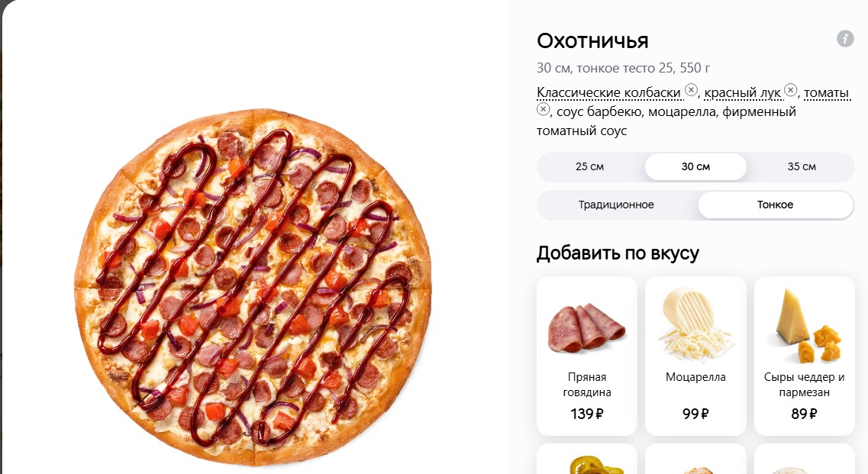Switch dough to Тонкое

pyautogui.click(x=775, y=205)
